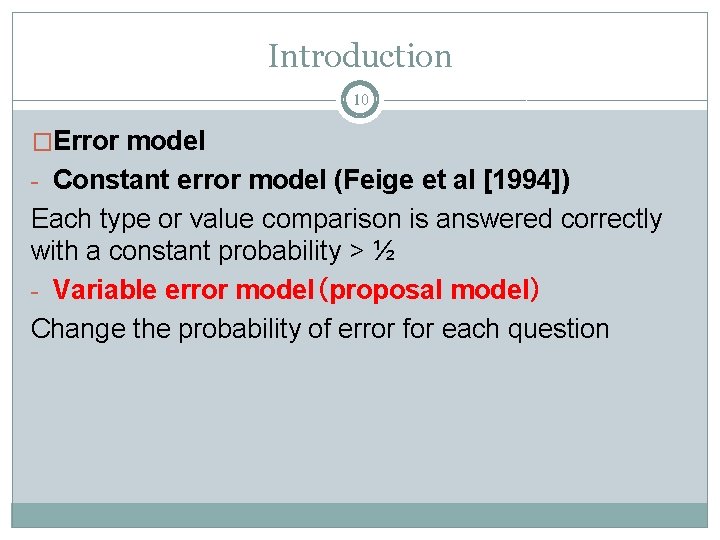Click the line Change the probability of error
Screen dimensions: 720x540
click(x=320, y=330)
